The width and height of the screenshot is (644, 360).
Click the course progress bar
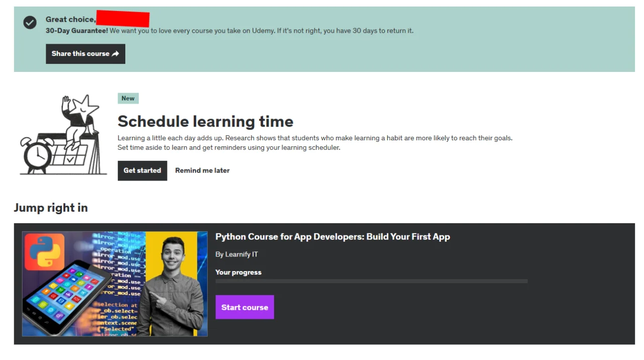coord(371,281)
